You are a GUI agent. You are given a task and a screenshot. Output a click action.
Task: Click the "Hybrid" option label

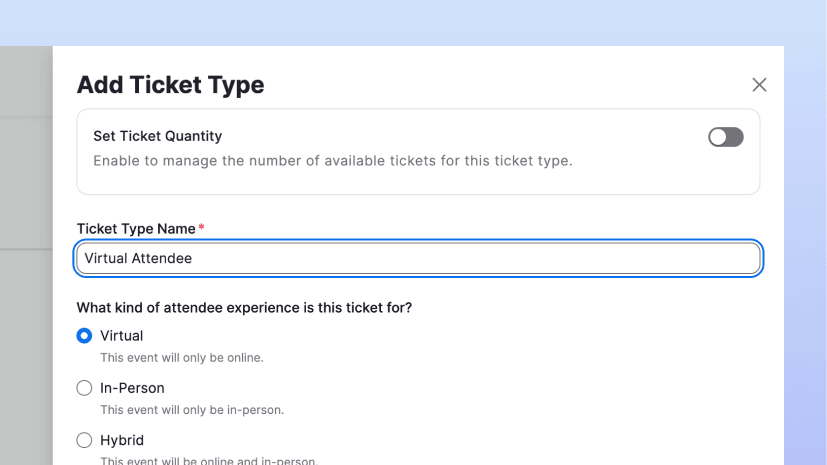122,440
